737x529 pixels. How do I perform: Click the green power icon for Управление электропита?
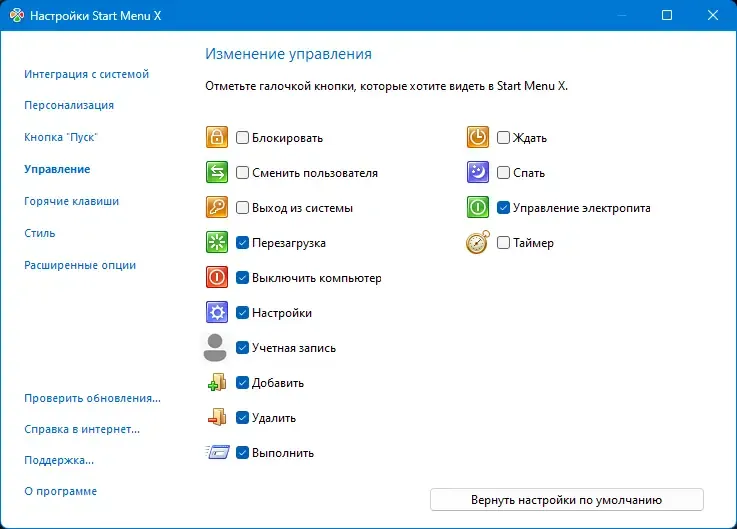pos(478,207)
